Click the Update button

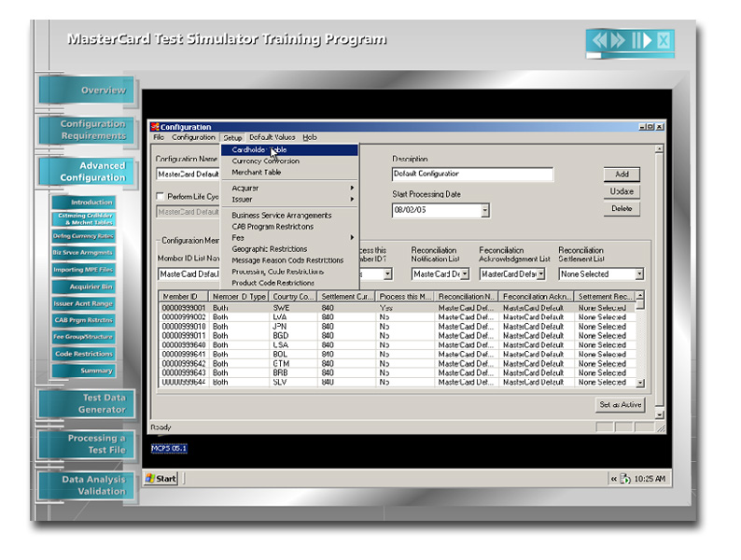point(622,191)
